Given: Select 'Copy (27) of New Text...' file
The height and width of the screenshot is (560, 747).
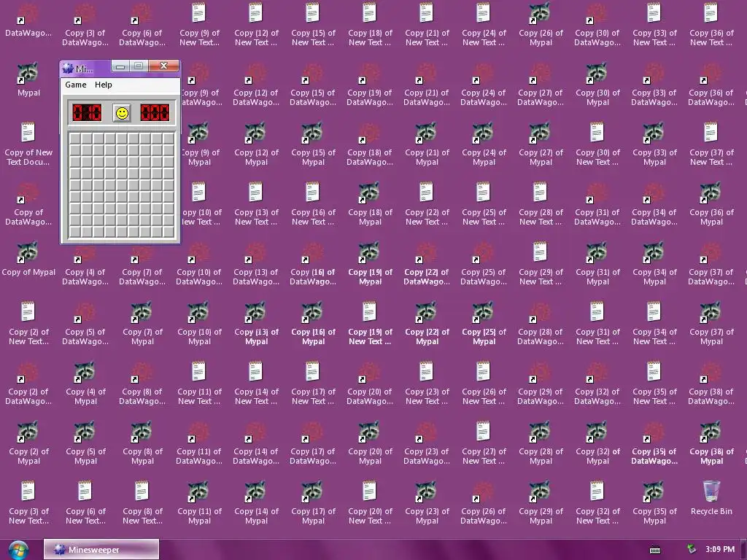Looking at the screenshot, I should (x=484, y=443).
